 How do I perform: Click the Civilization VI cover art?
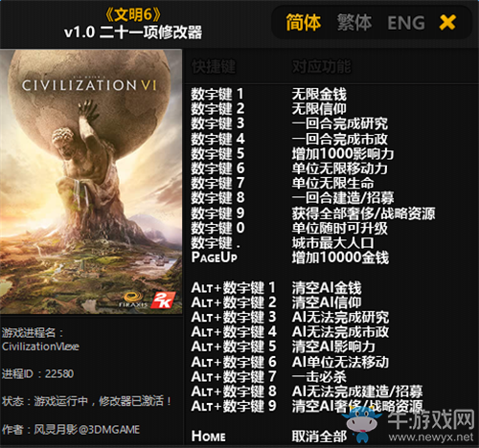click(91, 181)
